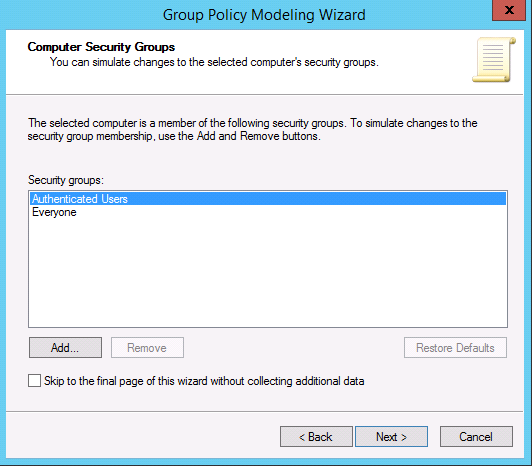Click the Add... button
The width and height of the screenshot is (532, 466).
pos(65,348)
